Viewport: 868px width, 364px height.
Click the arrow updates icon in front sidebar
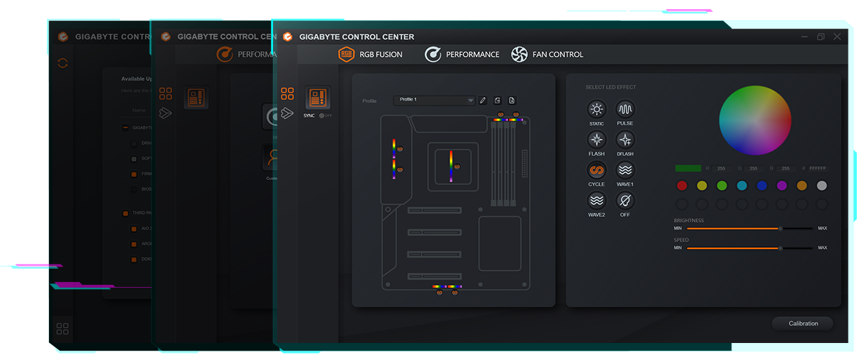tap(287, 113)
